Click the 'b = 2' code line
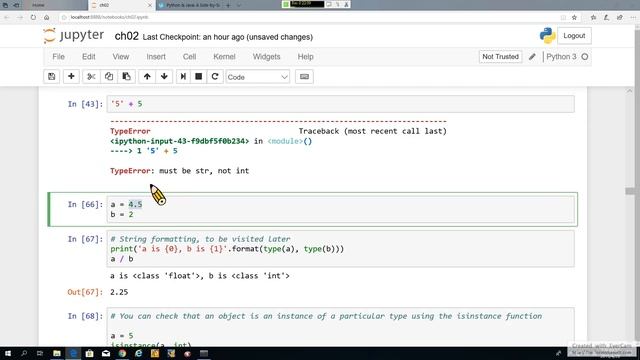Screen dimensions: 640x360 pos(122,214)
